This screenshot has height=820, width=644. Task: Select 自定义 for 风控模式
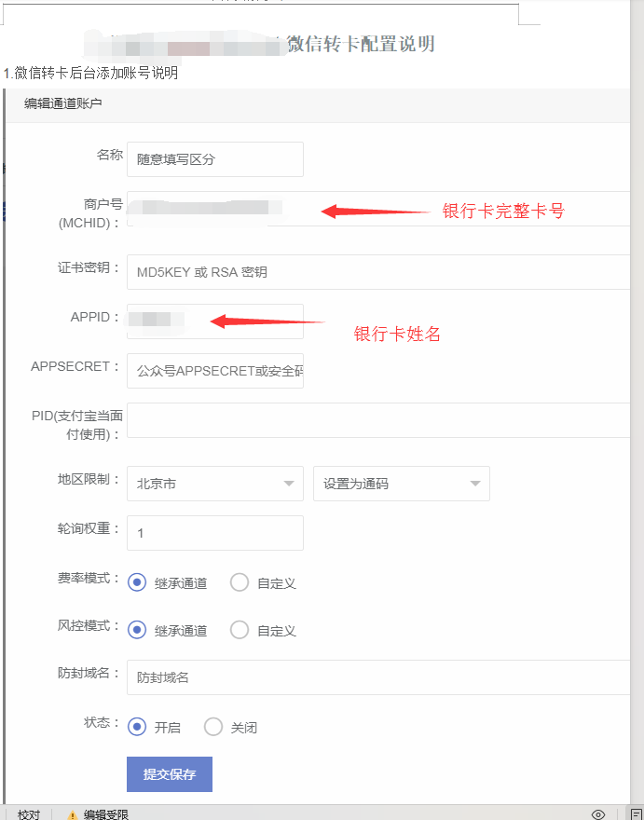[x=240, y=630]
